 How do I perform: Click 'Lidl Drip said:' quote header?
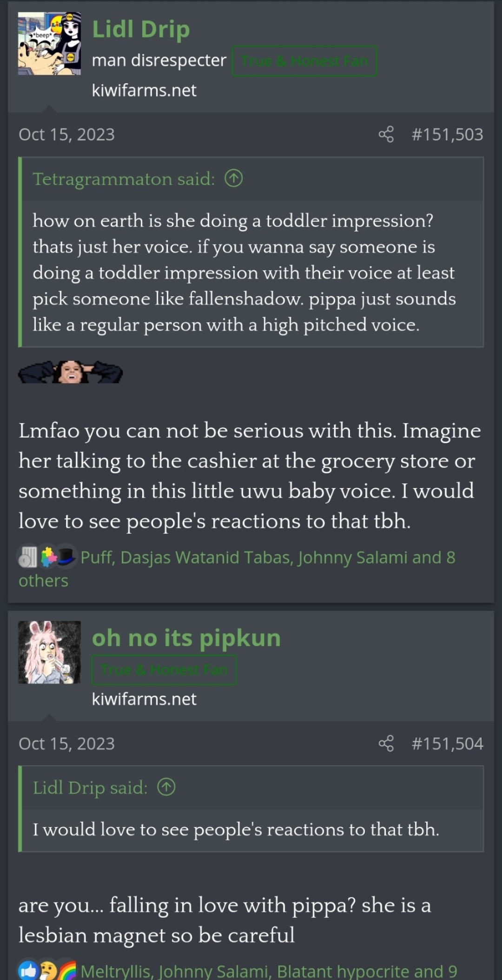point(90,788)
